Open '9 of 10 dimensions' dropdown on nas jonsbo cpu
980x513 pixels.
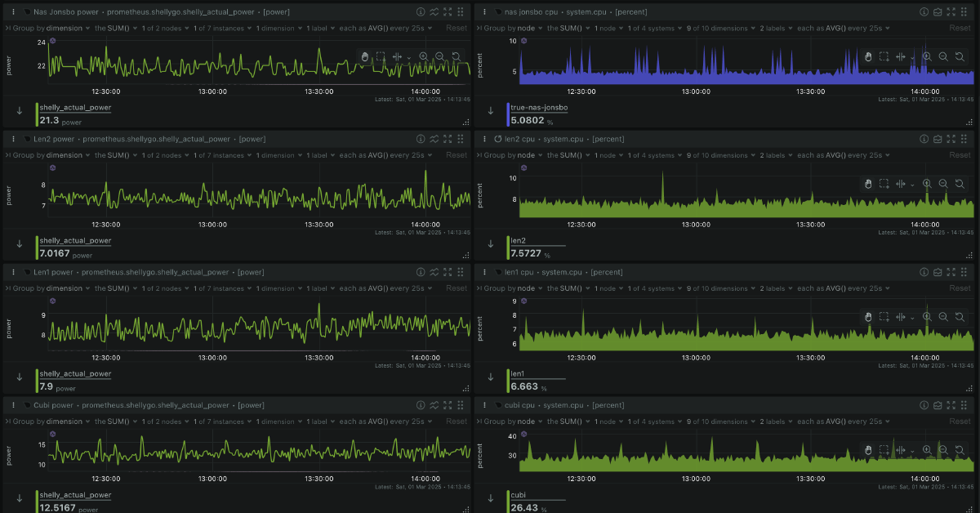coord(721,28)
